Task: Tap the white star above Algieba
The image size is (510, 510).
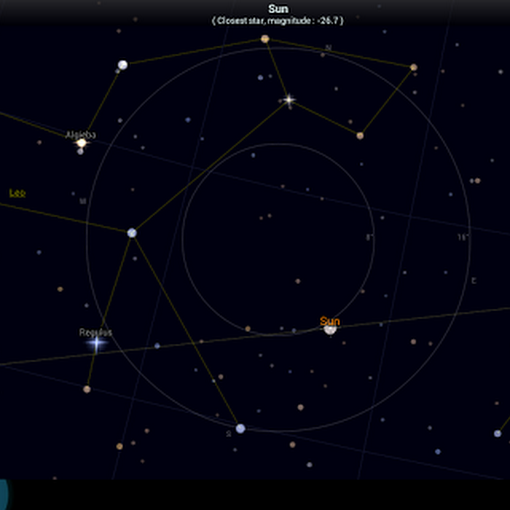Action: point(123,65)
